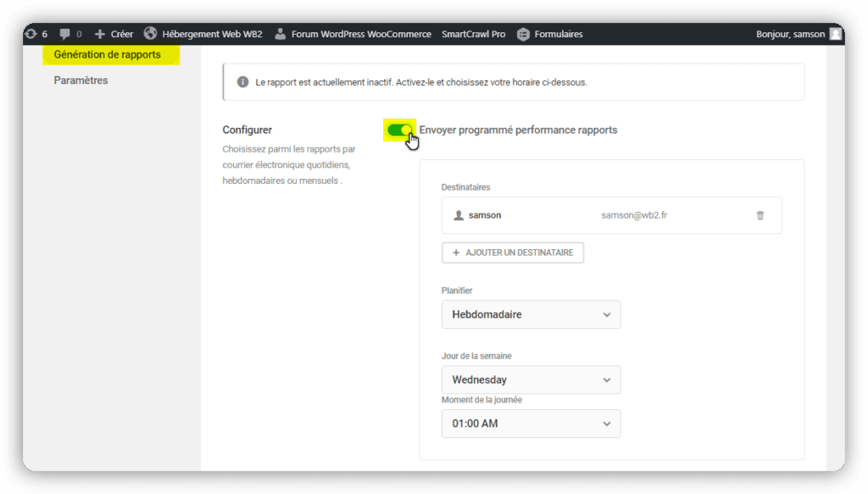The height and width of the screenshot is (494, 868).
Task: Click SmartCrawl Pro in the admin bar
Action: point(474,34)
